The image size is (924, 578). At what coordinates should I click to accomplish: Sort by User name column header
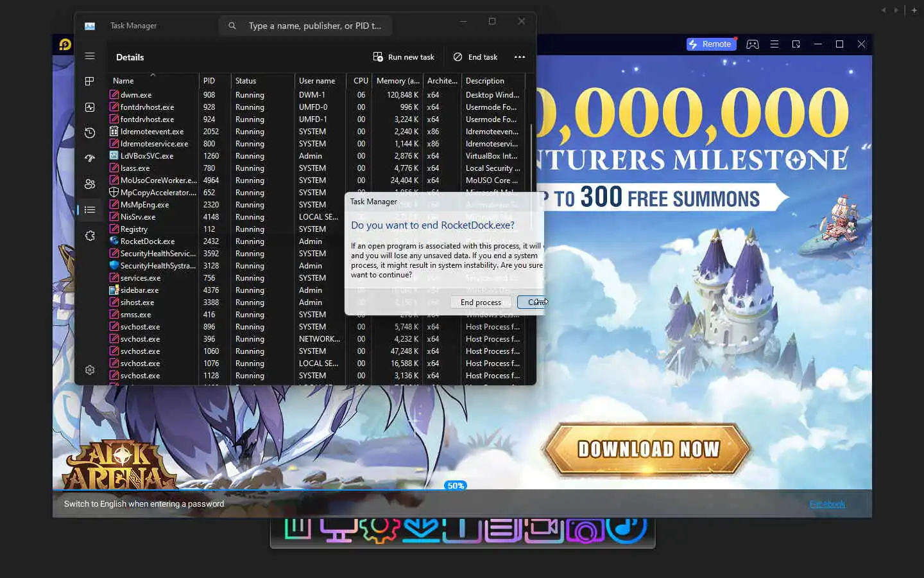(320, 81)
